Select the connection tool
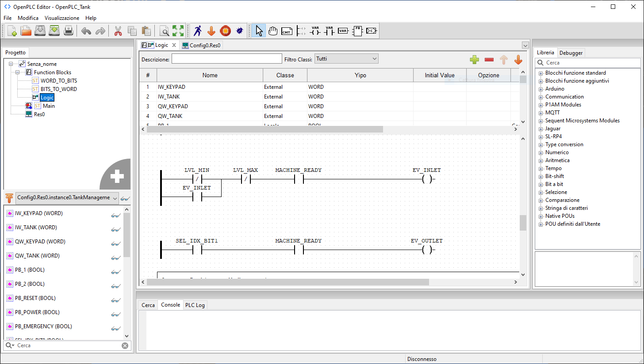644x364 pixels. 372,31
